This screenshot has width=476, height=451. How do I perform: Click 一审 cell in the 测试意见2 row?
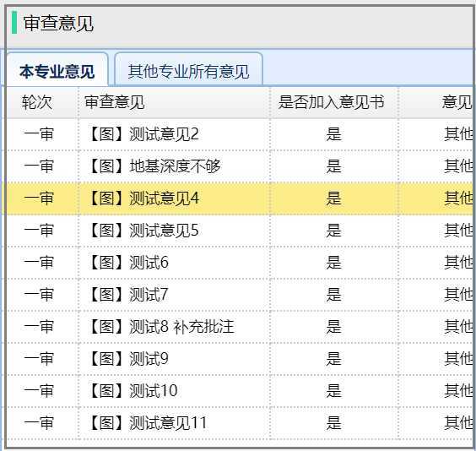[39, 134]
